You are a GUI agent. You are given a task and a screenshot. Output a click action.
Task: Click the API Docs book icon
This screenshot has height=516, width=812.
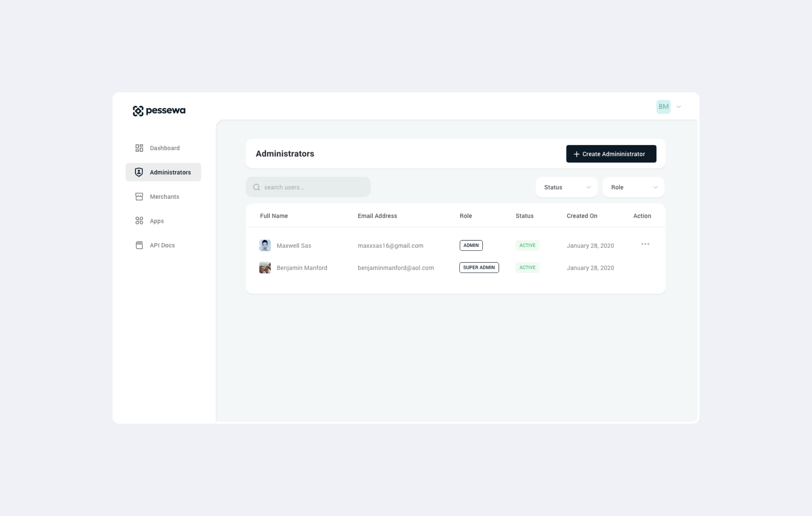coord(139,245)
